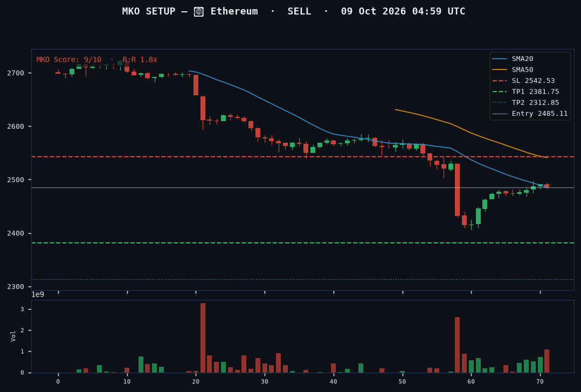581x392 pixels.
Task: Click the '09 Oct 2026 04:59 UTC' timestamp
Action: tap(403, 11)
